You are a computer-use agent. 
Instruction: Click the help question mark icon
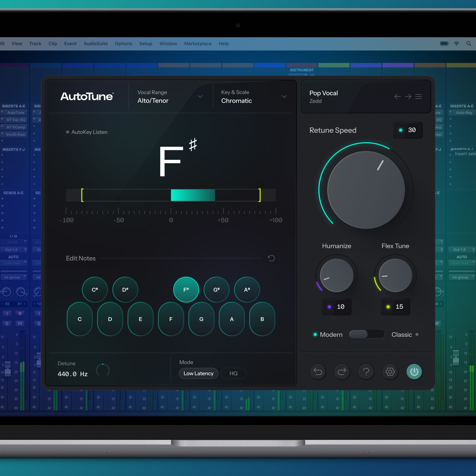pyautogui.click(x=366, y=372)
